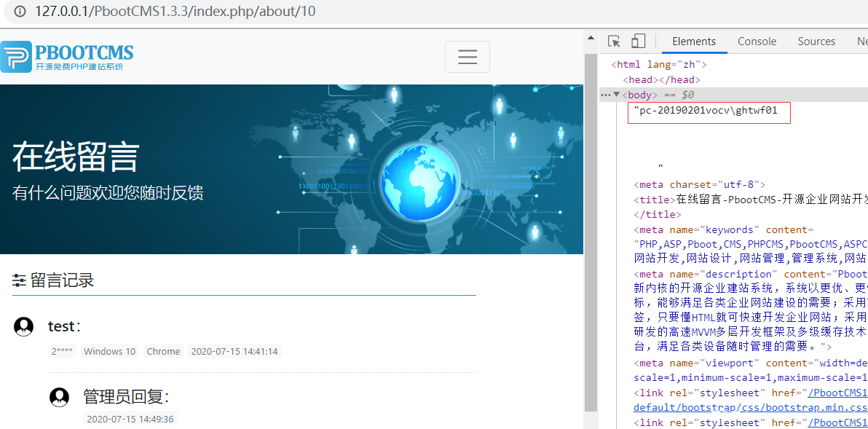Open the Sources tab
The height and width of the screenshot is (429, 868).
point(816,42)
